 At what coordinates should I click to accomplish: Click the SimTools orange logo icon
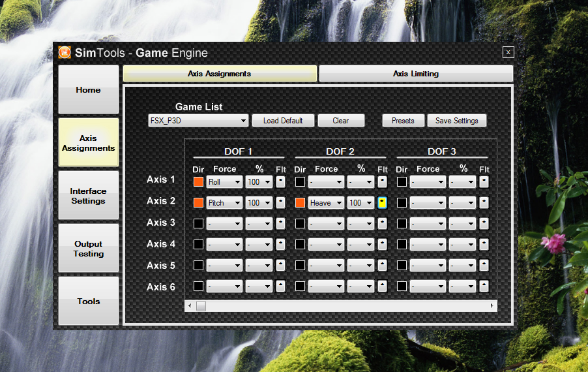[65, 53]
